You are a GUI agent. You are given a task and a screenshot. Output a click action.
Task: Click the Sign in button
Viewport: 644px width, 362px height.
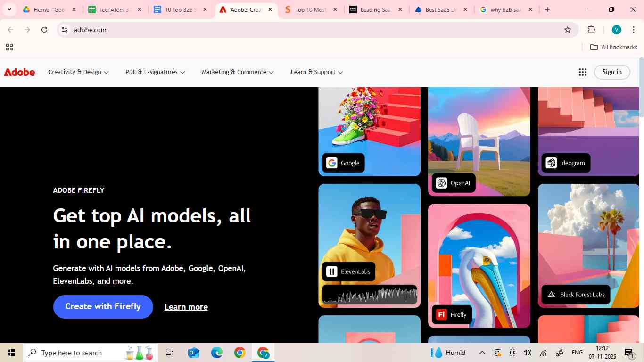[611, 72]
